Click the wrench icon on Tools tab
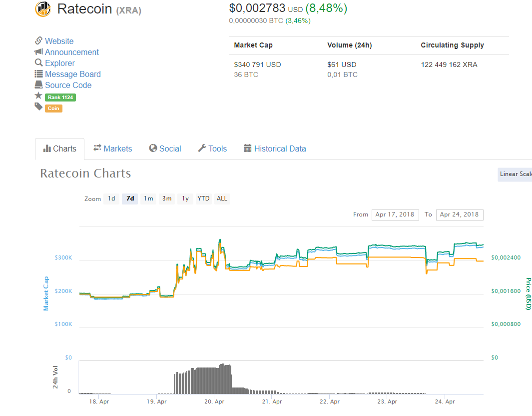This screenshot has height=416, width=532. point(202,148)
